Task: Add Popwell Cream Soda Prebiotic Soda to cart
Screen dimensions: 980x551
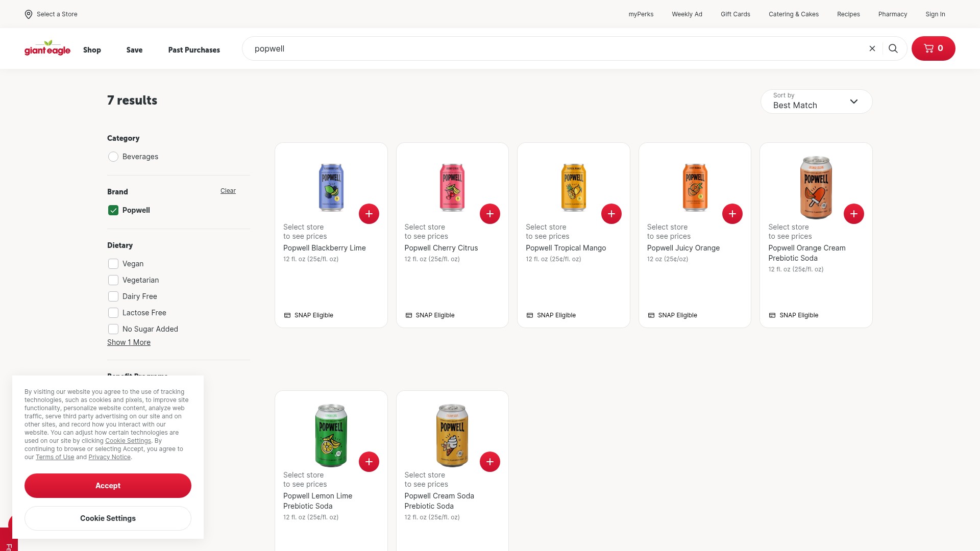Action: coord(490,462)
